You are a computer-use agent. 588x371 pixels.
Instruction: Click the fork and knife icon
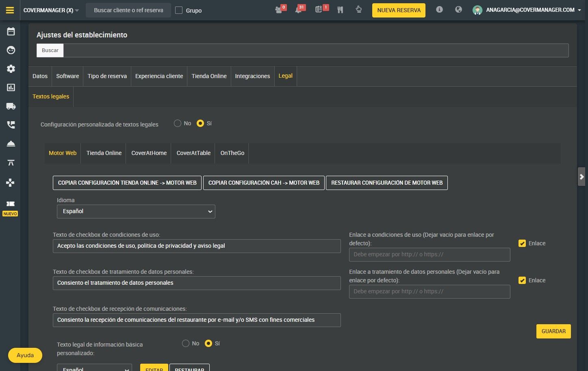click(340, 10)
